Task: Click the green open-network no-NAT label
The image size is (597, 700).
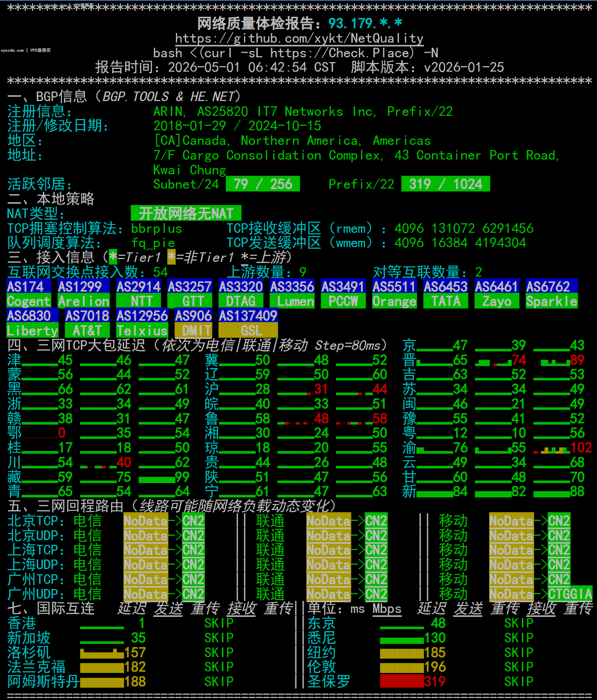Action: pyautogui.click(x=186, y=213)
